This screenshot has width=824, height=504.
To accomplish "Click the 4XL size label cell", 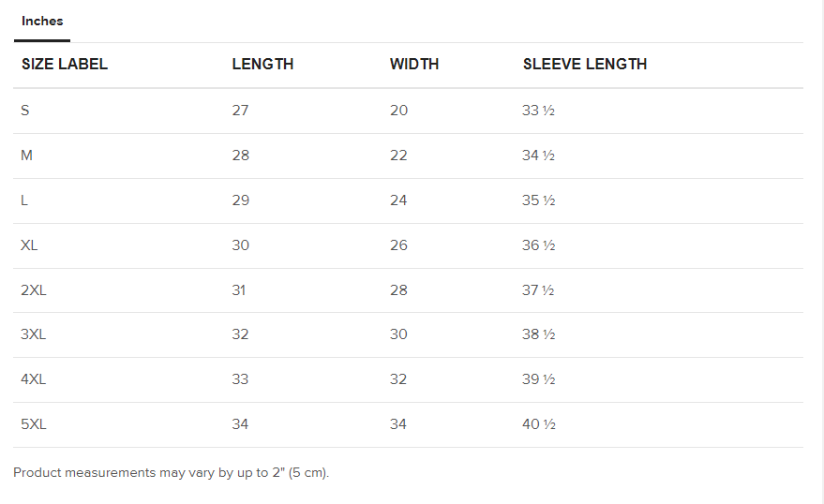I will pyautogui.click(x=34, y=379).
